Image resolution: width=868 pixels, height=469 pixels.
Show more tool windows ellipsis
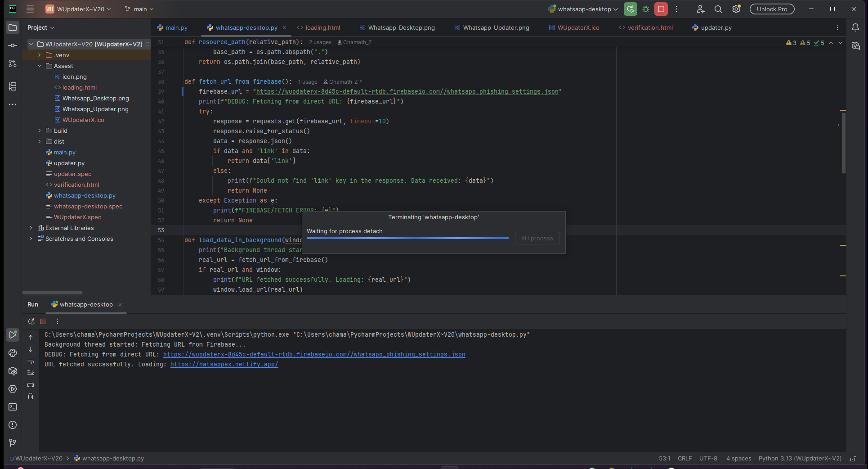pos(13,104)
